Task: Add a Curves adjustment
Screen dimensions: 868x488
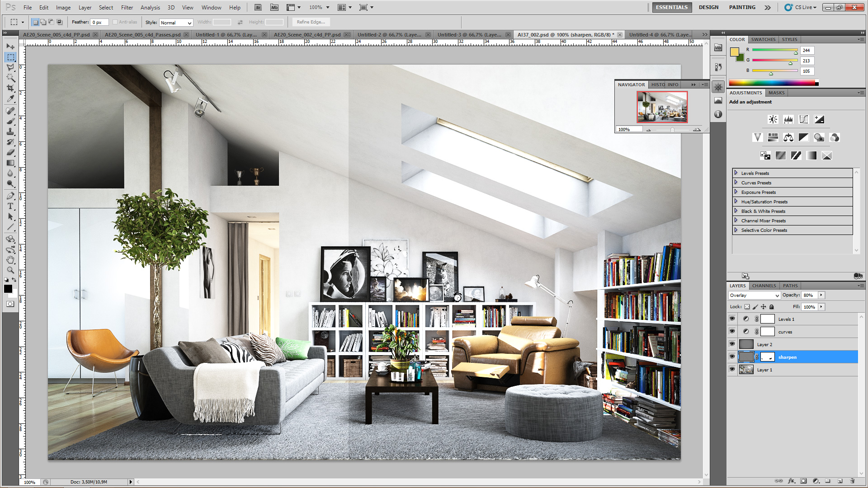Action: [x=803, y=119]
